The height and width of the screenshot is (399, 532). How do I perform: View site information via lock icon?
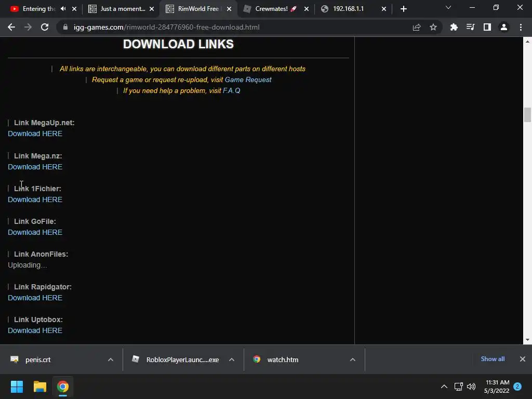65,27
